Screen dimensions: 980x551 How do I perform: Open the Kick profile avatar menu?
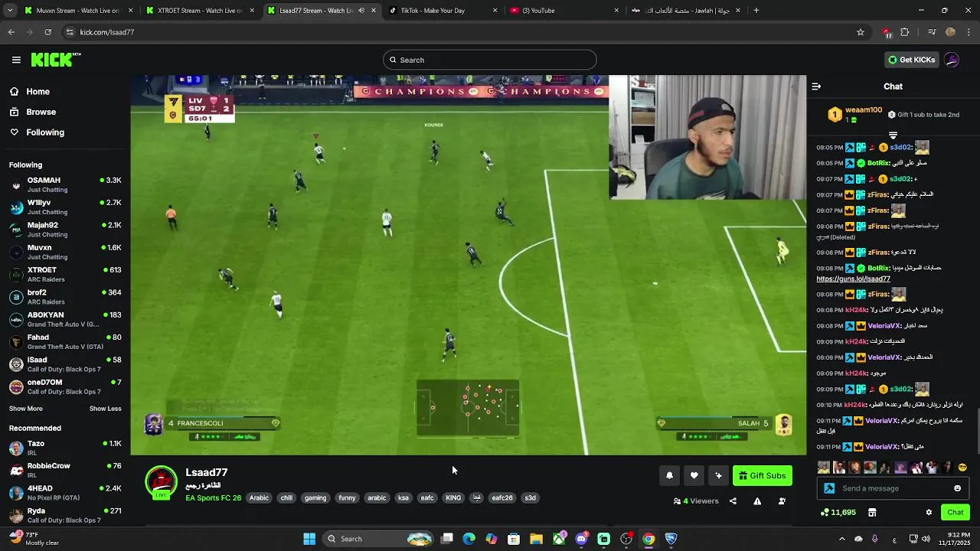pyautogui.click(x=952, y=60)
